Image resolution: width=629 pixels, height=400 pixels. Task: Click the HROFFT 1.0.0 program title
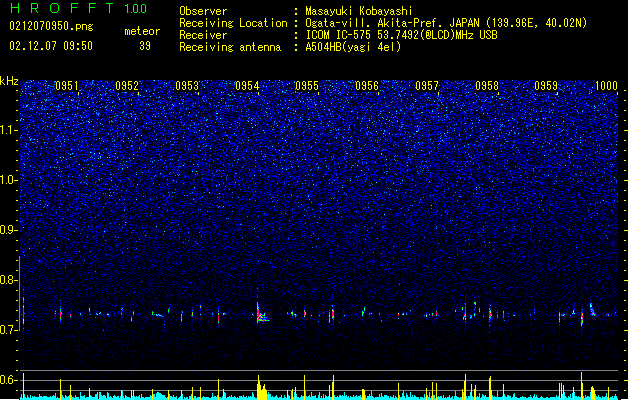coord(79,8)
